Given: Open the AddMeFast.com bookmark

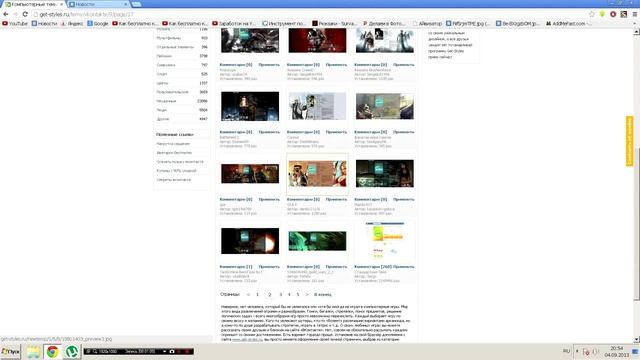Looking at the screenshot, I should pyautogui.click(x=568, y=24).
